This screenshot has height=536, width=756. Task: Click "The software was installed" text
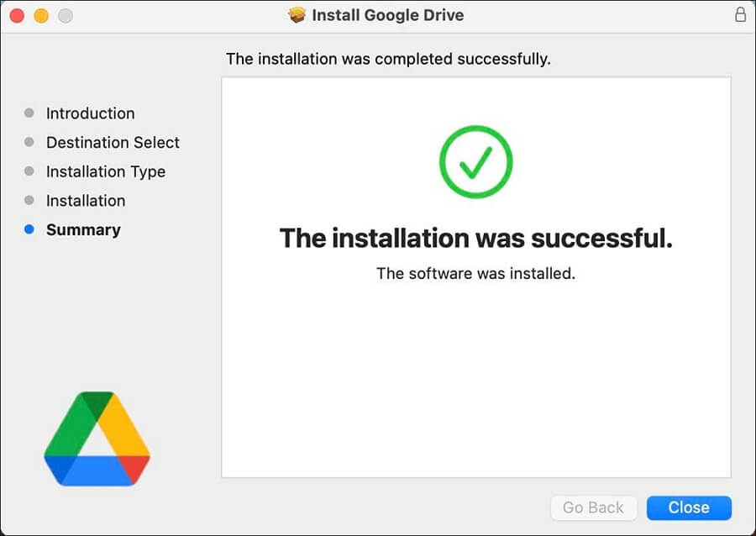tap(475, 273)
